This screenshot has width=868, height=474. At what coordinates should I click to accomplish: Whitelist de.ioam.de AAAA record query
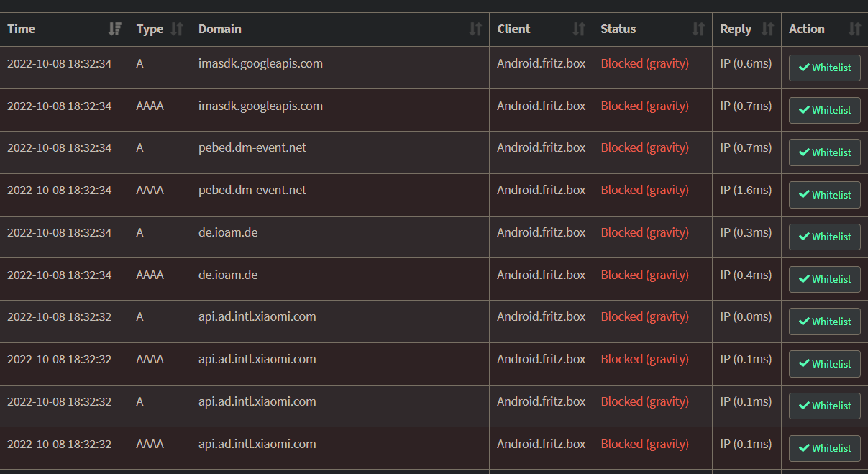tap(824, 279)
